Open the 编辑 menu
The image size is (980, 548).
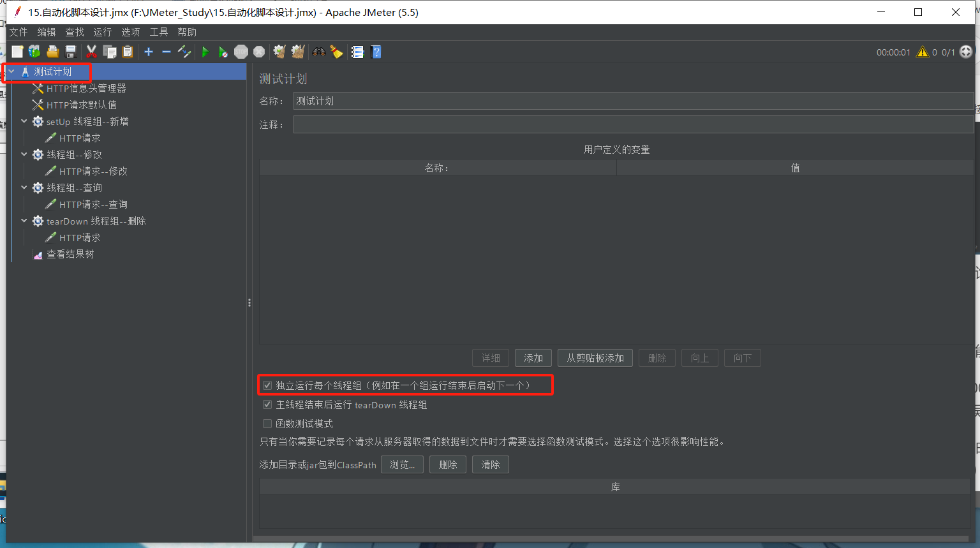coord(47,32)
